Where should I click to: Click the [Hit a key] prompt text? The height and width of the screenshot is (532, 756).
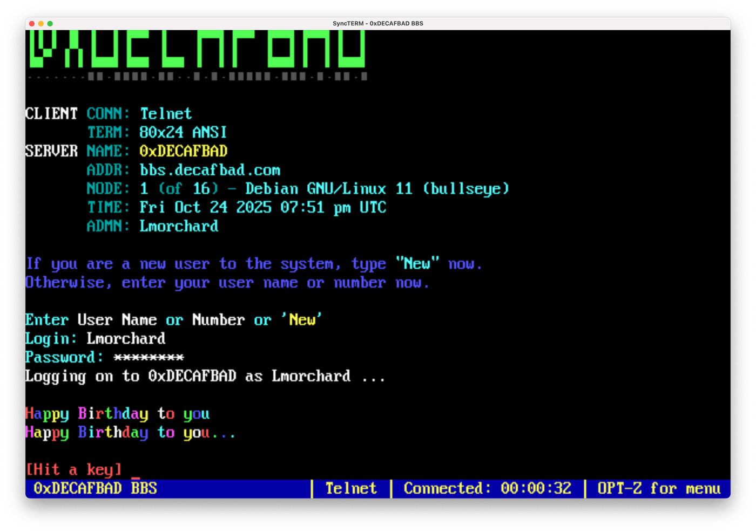(74, 469)
